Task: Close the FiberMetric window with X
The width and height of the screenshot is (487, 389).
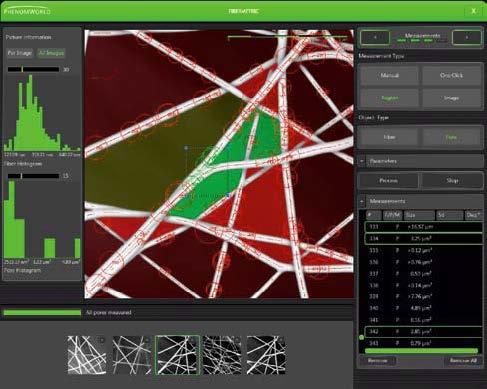Action: click(474, 11)
